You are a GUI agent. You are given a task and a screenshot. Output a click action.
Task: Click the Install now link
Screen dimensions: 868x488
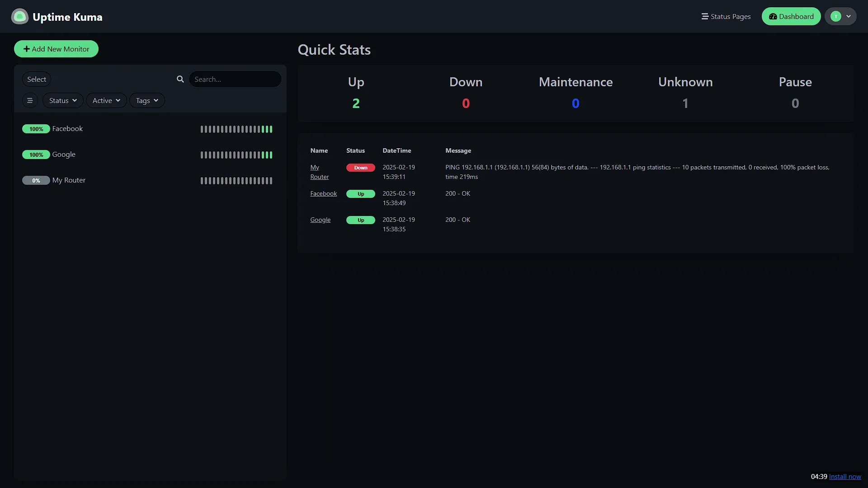click(x=845, y=477)
